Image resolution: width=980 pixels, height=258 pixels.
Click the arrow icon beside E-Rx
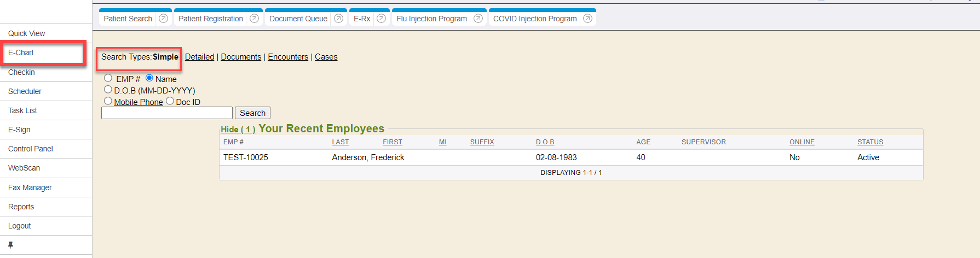(x=382, y=19)
